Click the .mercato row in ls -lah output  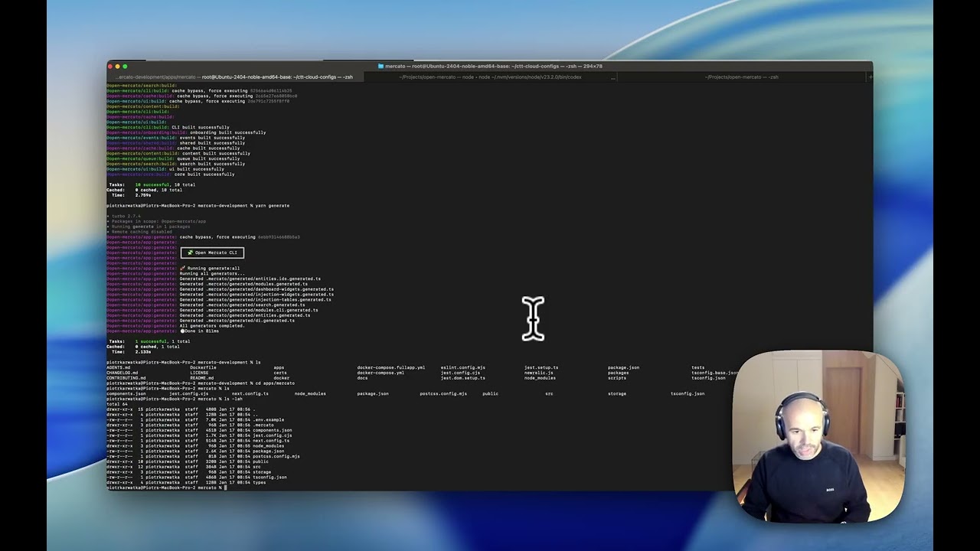tap(190, 425)
